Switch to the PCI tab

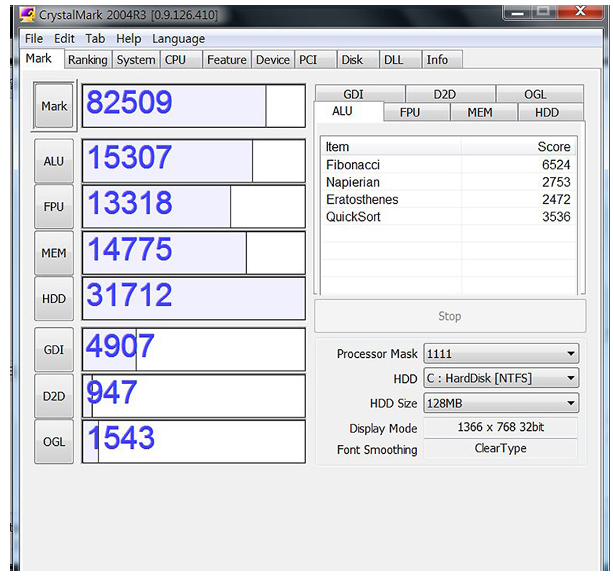click(x=316, y=60)
